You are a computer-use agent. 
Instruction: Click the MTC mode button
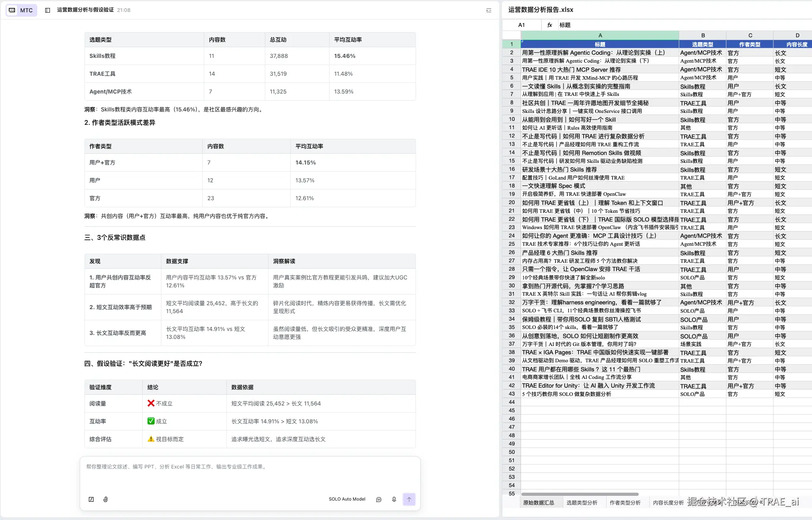coord(21,10)
